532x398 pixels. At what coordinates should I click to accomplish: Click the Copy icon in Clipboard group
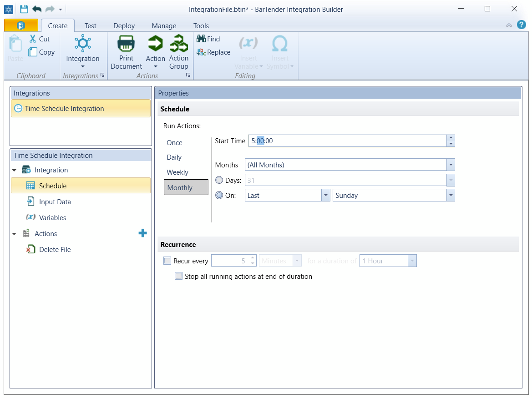coord(33,52)
